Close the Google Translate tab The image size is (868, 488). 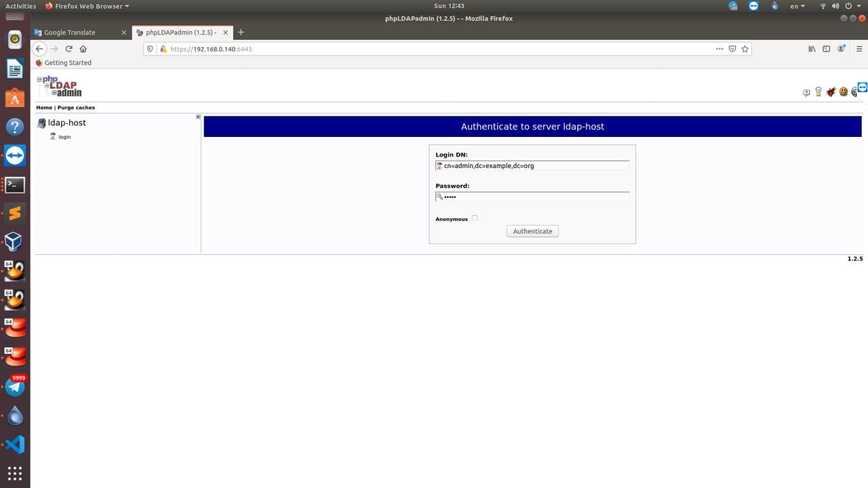point(123,33)
